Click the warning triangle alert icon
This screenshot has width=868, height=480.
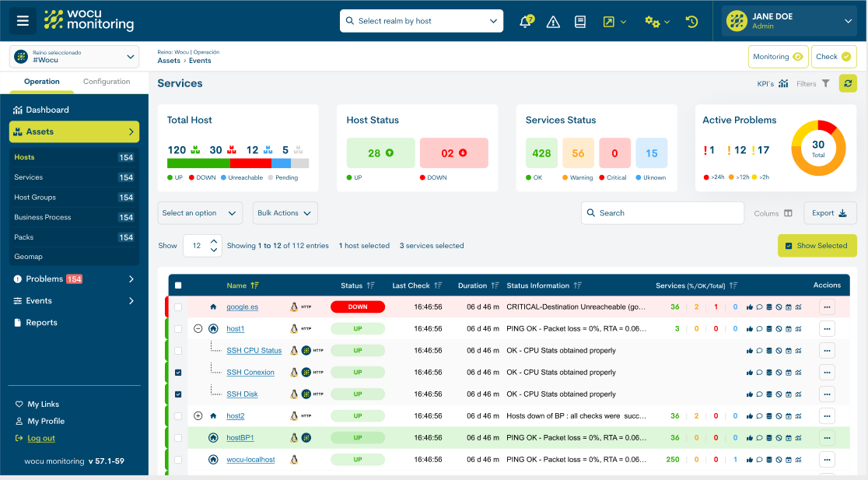(553, 22)
